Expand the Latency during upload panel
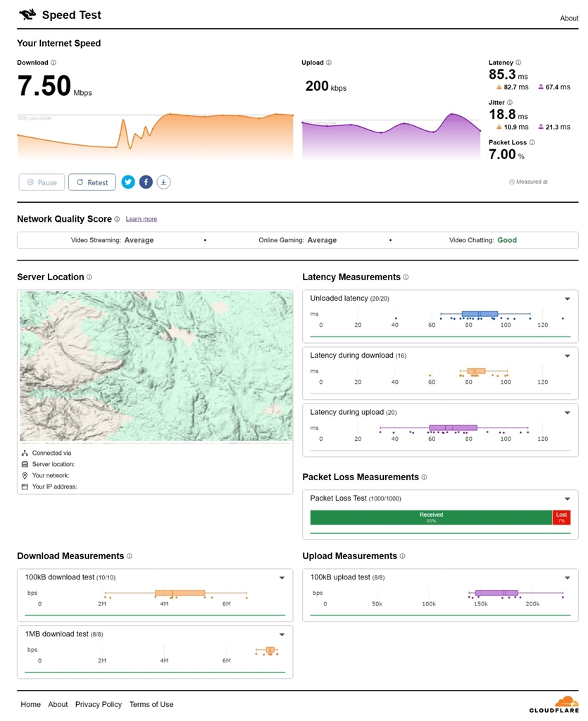588x721 pixels. [x=568, y=413]
